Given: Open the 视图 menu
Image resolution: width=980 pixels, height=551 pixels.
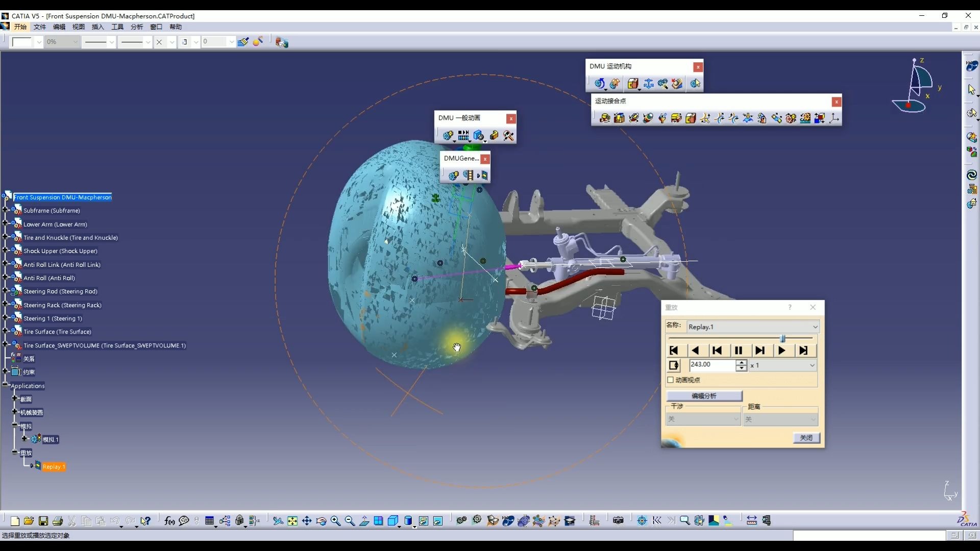Looking at the screenshot, I should click(x=79, y=27).
